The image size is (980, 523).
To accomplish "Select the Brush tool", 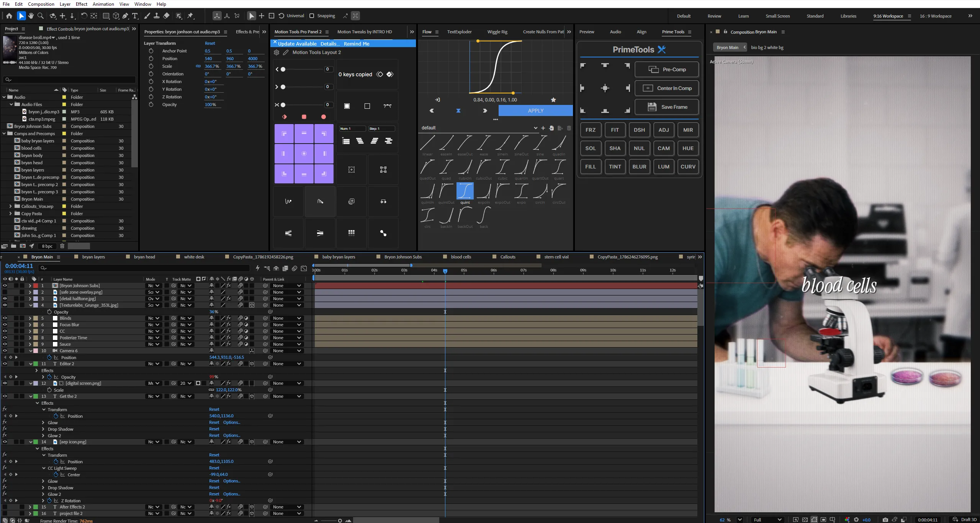I will [x=147, y=16].
